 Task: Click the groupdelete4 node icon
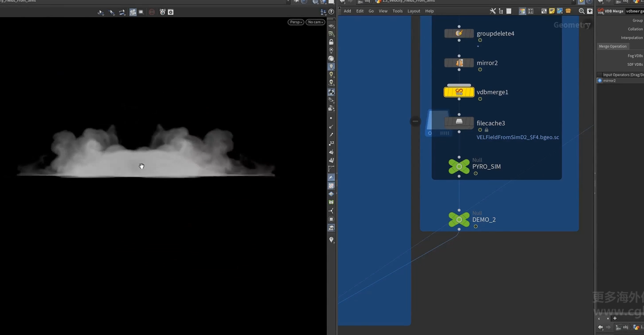click(x=459, y=33)
